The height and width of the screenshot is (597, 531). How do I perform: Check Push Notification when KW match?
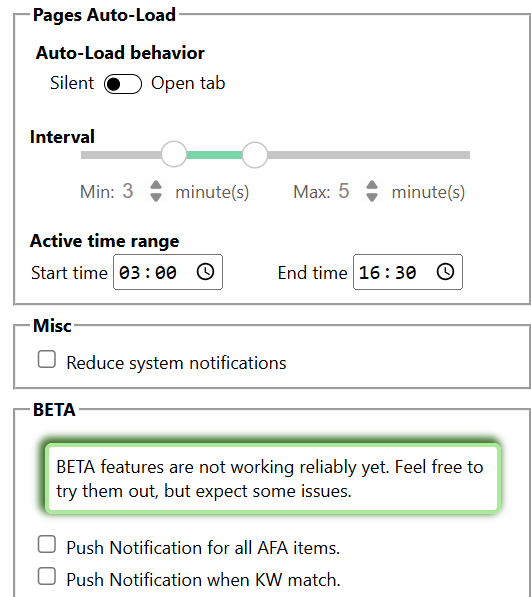[47, 576]
